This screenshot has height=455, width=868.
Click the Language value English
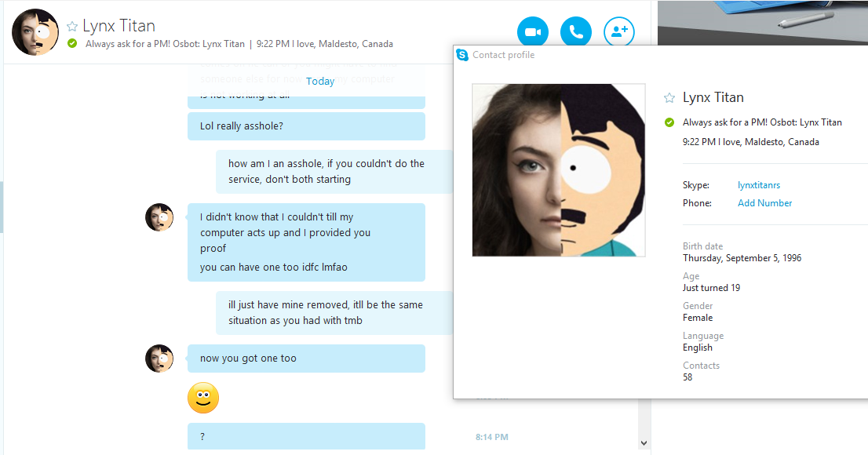[698, 348]
